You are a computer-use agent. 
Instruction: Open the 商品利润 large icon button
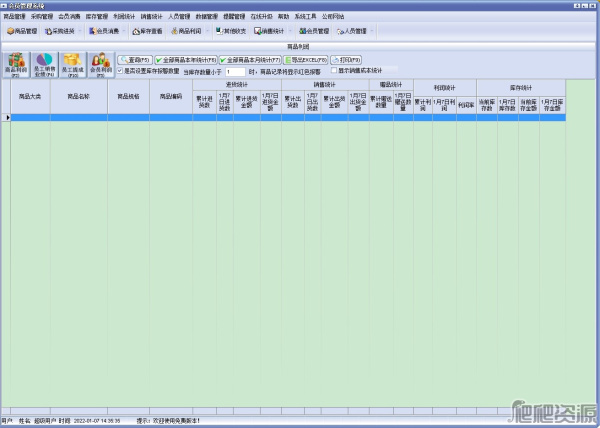click(x=15, y=65)
